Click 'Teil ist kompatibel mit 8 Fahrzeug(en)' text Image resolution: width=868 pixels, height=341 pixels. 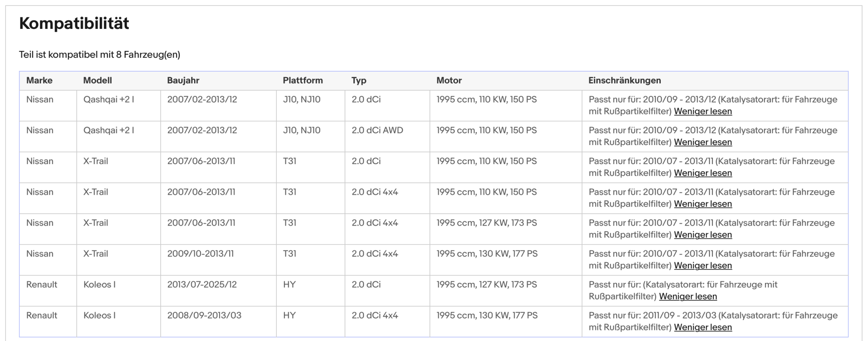pos(100,55)
